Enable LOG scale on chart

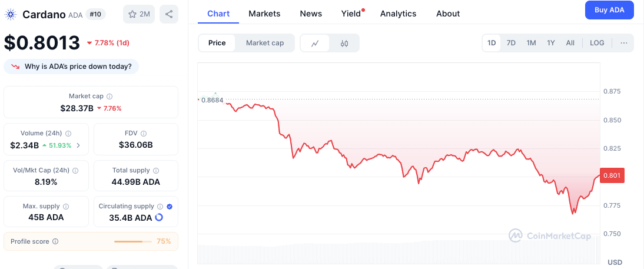597,43
